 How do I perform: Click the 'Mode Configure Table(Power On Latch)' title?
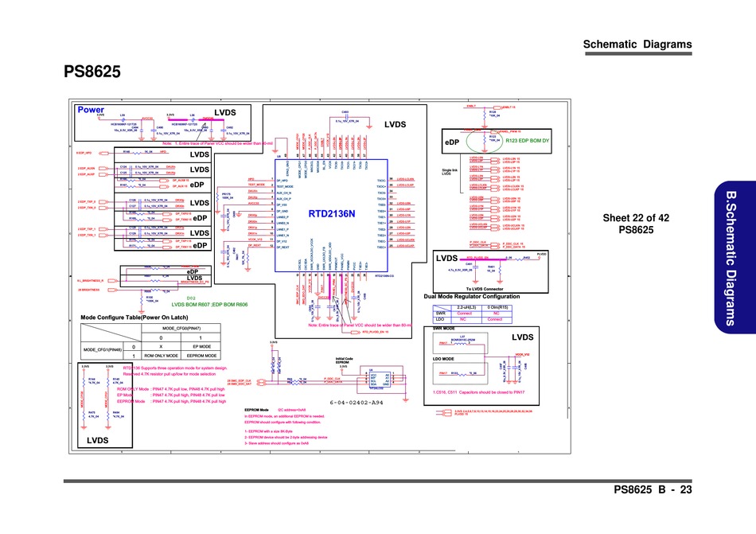click(x=134, y=318)
